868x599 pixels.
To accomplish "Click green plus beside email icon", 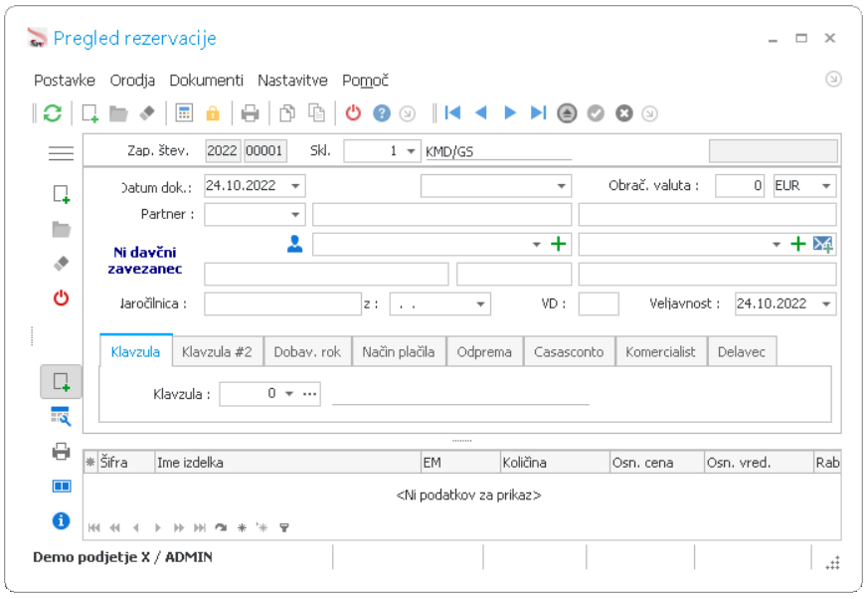I will [x=797, y=244].
